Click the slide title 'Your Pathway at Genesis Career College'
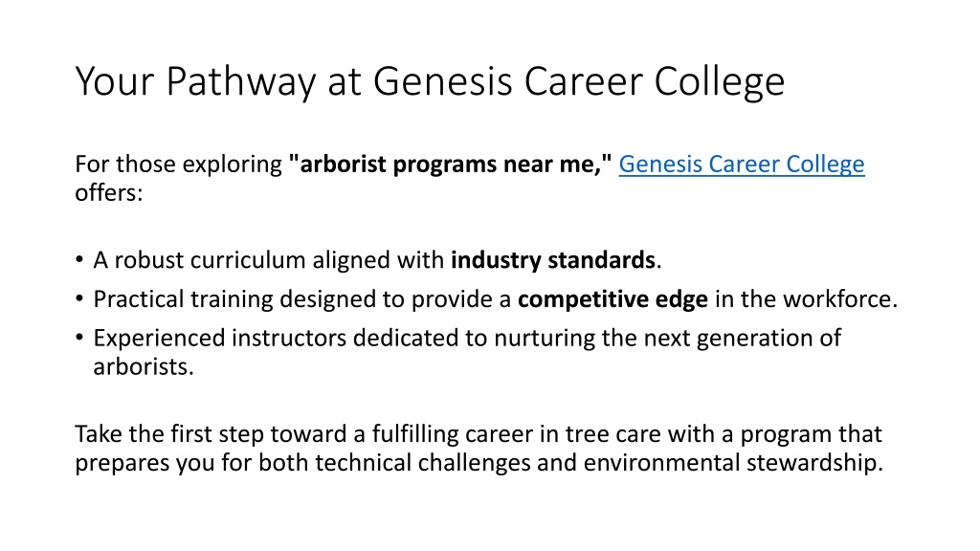This screenshot has height=551, width=980. [430, 82]
